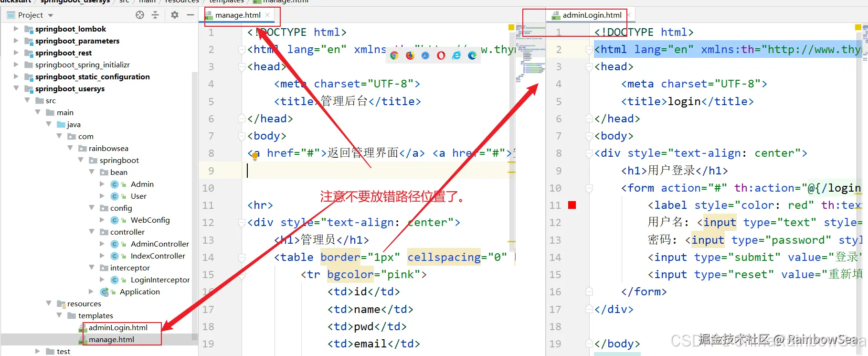This screenshot has height=356, width=868.
Task: Collapse the interceptor package
Action: (x=92, y=268)
